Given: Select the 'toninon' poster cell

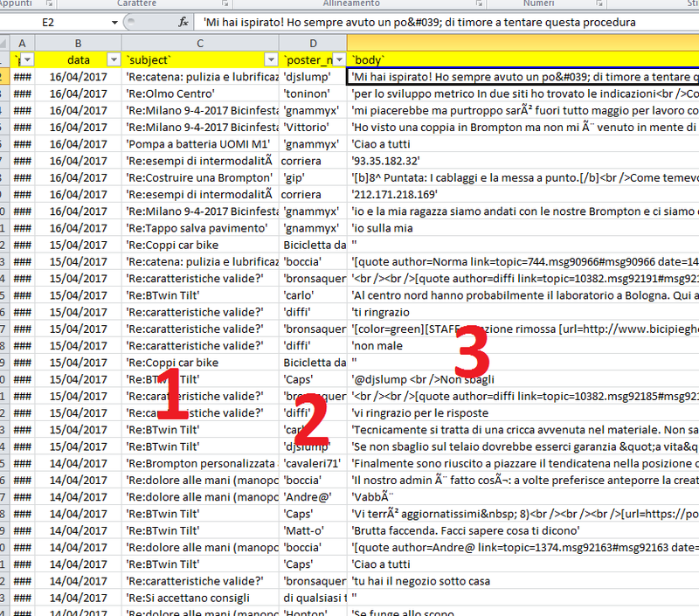Looking at the screenshot, I should tap(313, 93).
